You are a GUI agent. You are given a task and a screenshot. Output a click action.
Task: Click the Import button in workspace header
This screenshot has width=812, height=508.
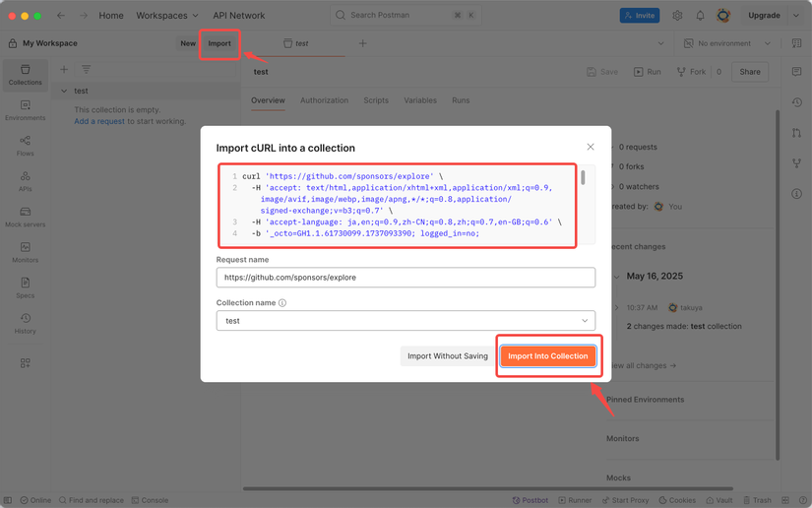point(219,43)
